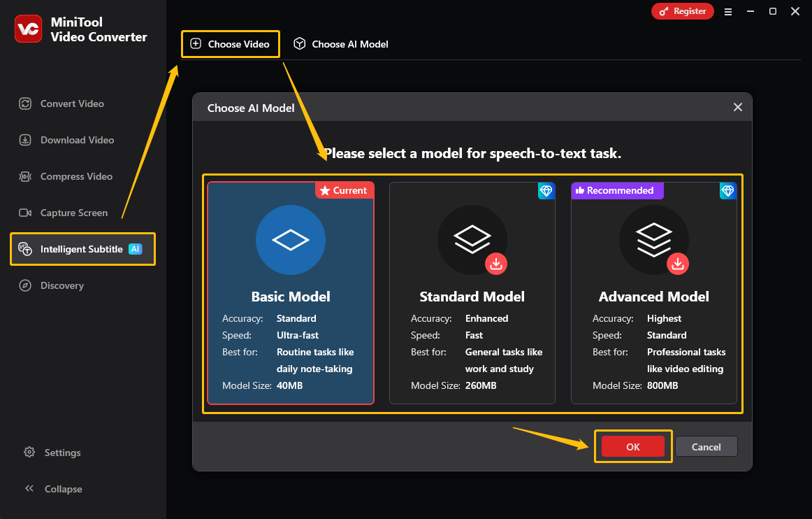Download the Standard Model
The height and width of the screenshot is (519, 812).
[x=496, y=264]
